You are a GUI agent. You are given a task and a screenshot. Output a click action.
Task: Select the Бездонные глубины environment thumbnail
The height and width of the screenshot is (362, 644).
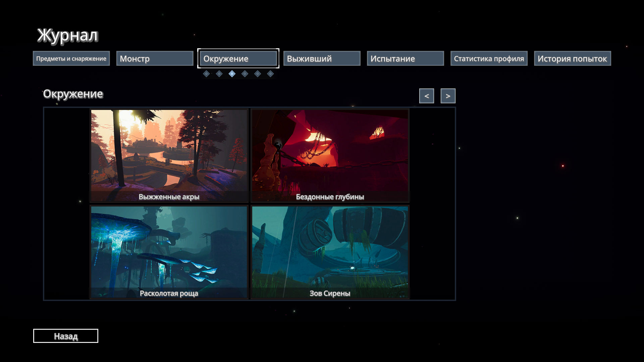pos(330,156)
